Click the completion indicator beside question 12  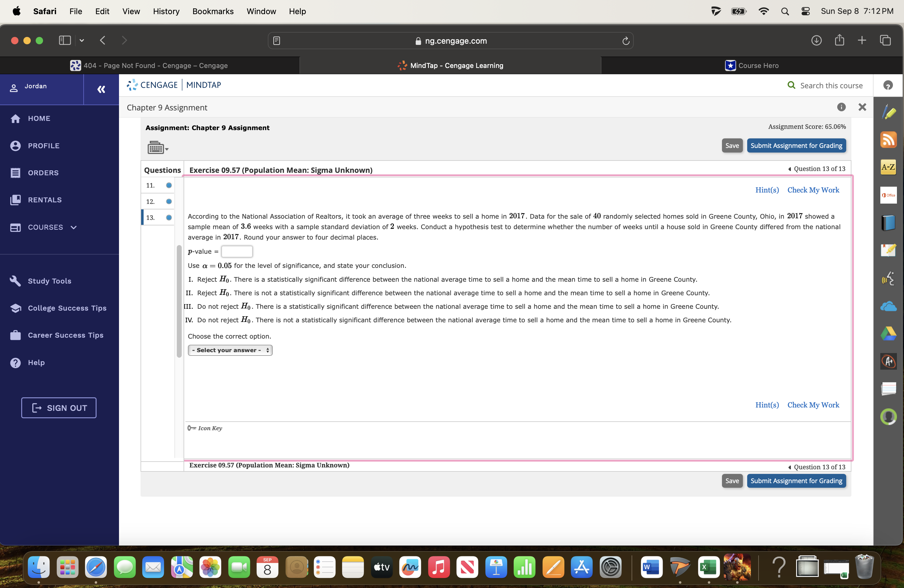tap(169, 201)
